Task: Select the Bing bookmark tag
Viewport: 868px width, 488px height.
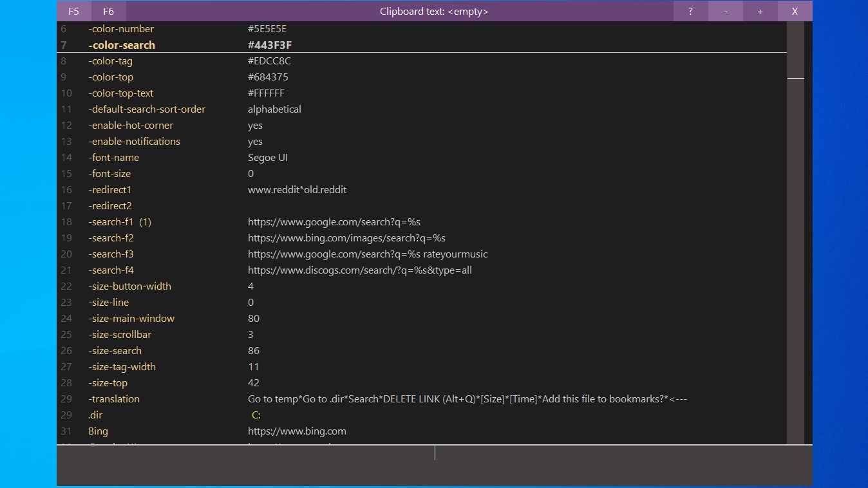Action: coord(98,431)
